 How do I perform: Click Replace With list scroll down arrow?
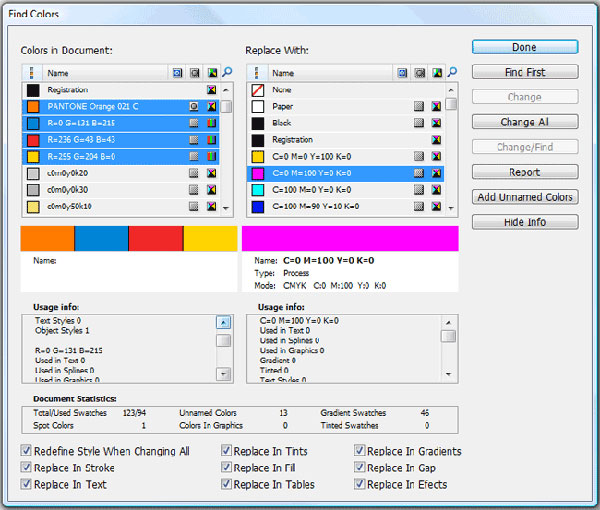click(451, 208)
